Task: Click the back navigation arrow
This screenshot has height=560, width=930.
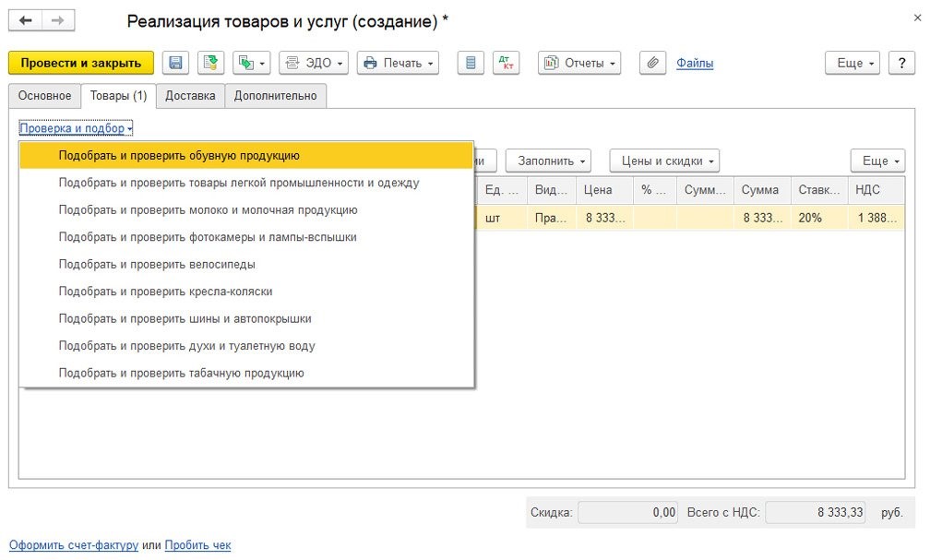Action: [26, 20]
